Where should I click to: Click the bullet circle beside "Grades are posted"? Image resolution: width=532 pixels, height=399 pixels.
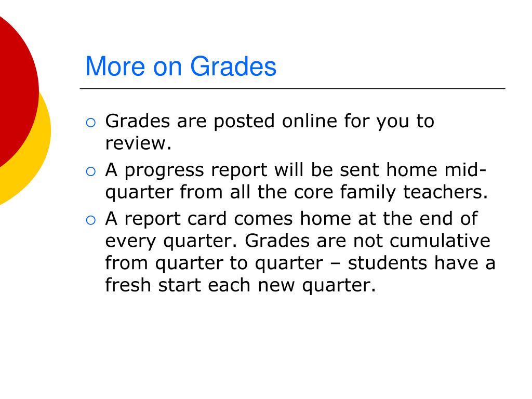coord(90,123)
